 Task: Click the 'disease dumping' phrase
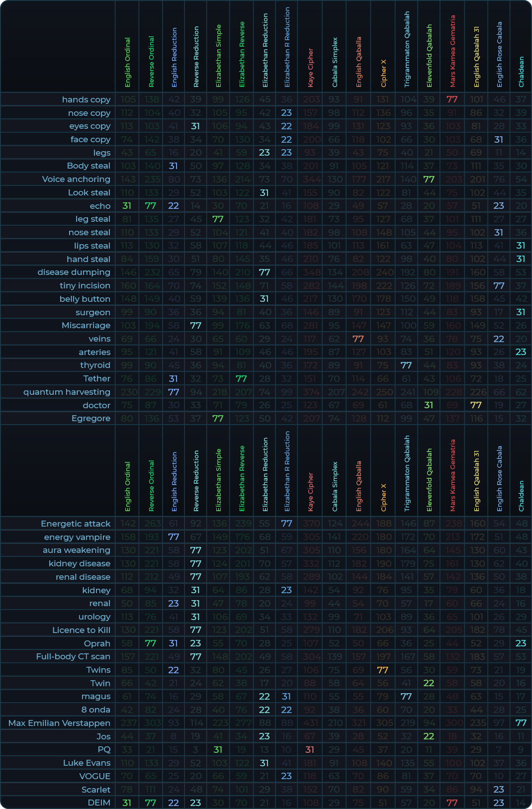74,272
